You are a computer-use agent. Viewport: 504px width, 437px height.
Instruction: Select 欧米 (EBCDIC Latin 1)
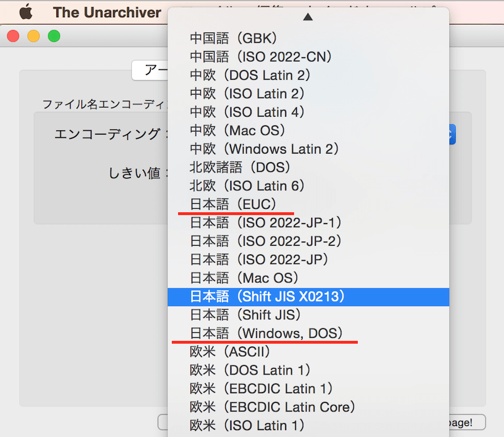pyautogui.click(x=308, y=389)
